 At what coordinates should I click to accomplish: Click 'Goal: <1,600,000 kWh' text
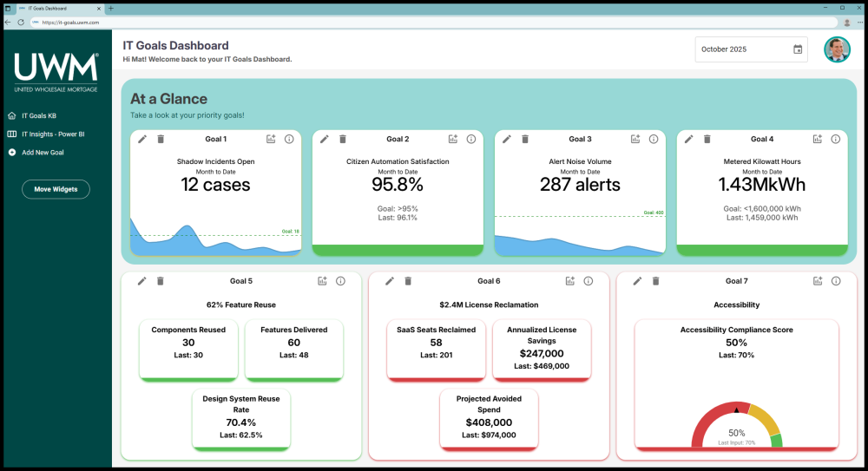pos(762,209)
